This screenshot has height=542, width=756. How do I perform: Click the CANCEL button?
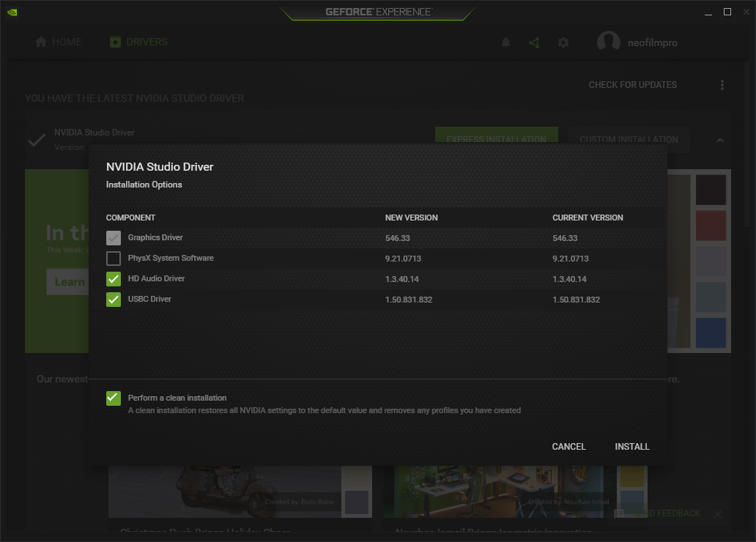coord(568,447)
